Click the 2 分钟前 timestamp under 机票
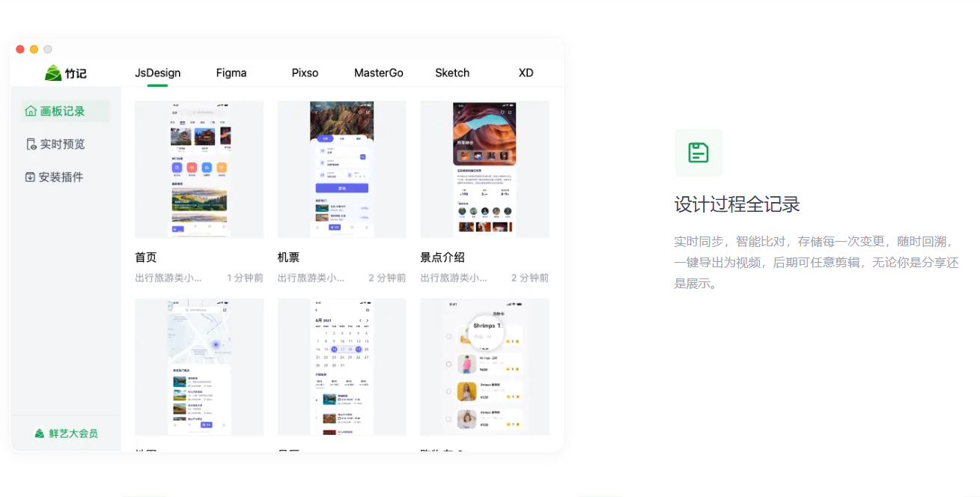The image size is (980, 497). [388, 278]
